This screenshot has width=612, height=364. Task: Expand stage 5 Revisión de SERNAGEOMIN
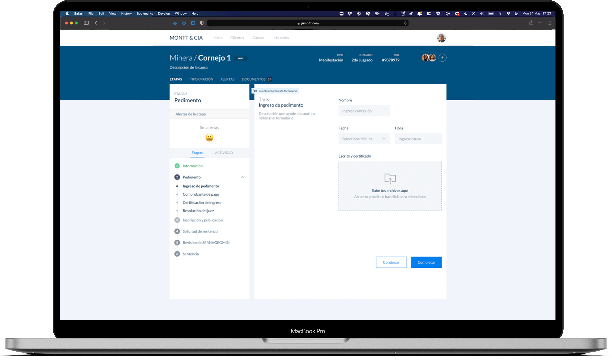[x=206, y=243]
